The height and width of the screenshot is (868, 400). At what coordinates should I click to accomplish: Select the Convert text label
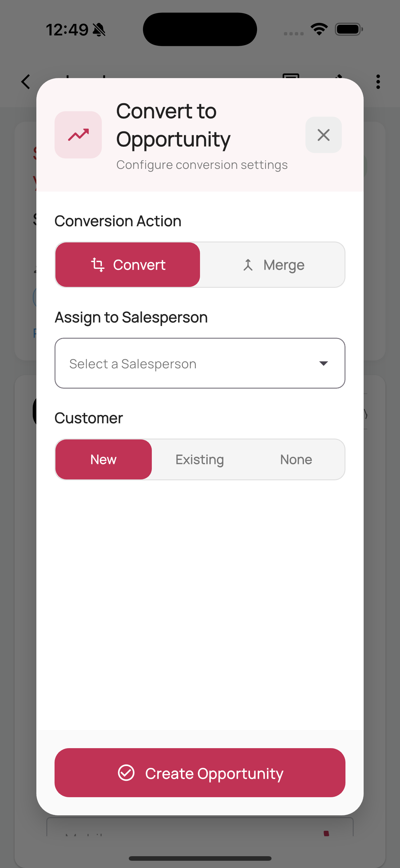click(x=139, y=265)
